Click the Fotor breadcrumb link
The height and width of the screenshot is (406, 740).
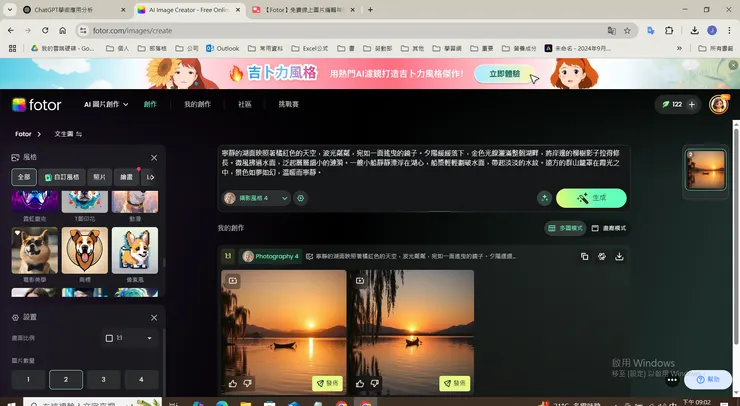click(23, 134)
